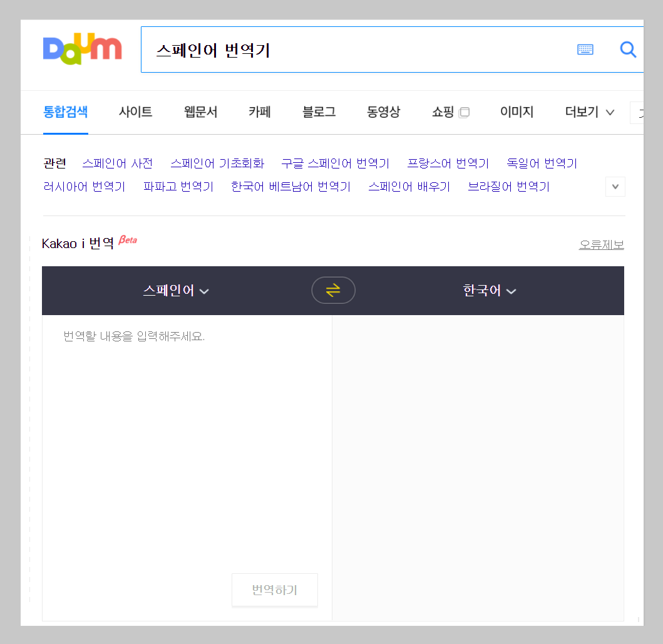Image resolution: width=663 pixels, height=644 pixels.
Task: Open the 프랑스어 번역기 link
Action: (x=448, y=164)
